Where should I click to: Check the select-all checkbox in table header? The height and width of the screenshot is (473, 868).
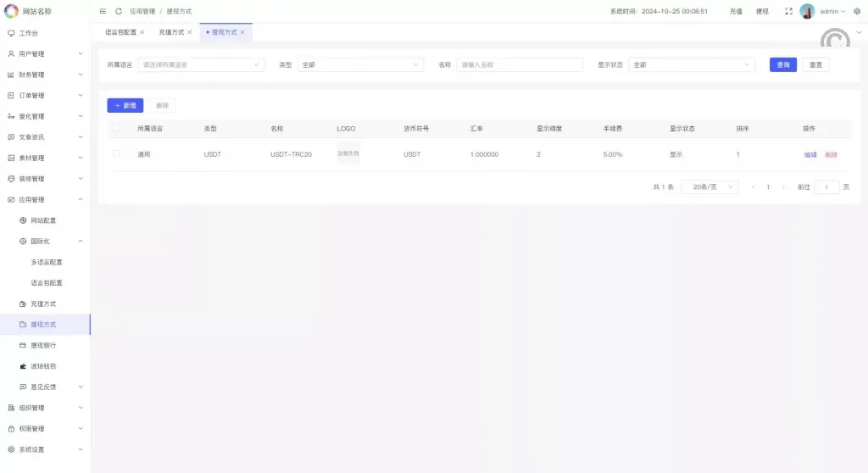(117, 128)
